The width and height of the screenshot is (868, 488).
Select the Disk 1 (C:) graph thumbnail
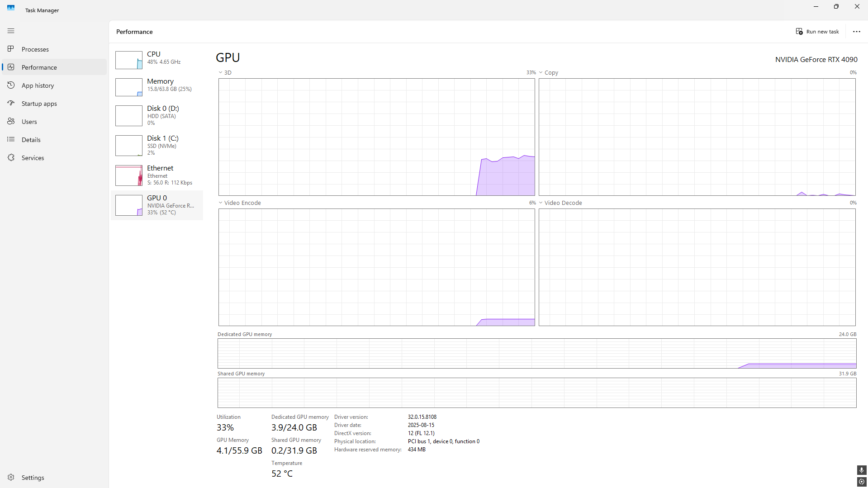[x=129, y=146]
